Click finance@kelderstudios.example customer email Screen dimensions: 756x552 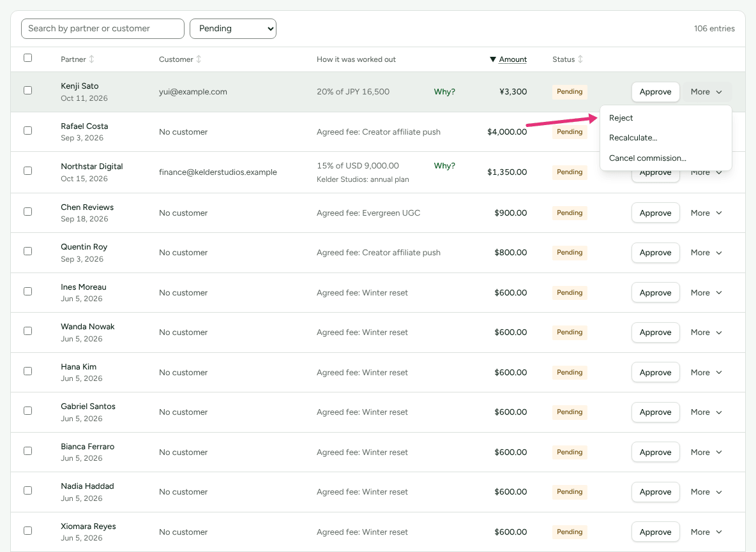coord(218,172)
